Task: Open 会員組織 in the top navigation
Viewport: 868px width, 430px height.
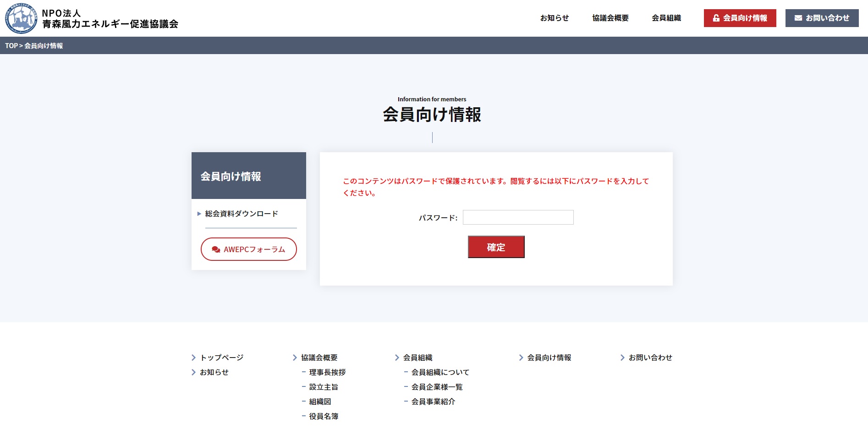Action: (666, 18)
